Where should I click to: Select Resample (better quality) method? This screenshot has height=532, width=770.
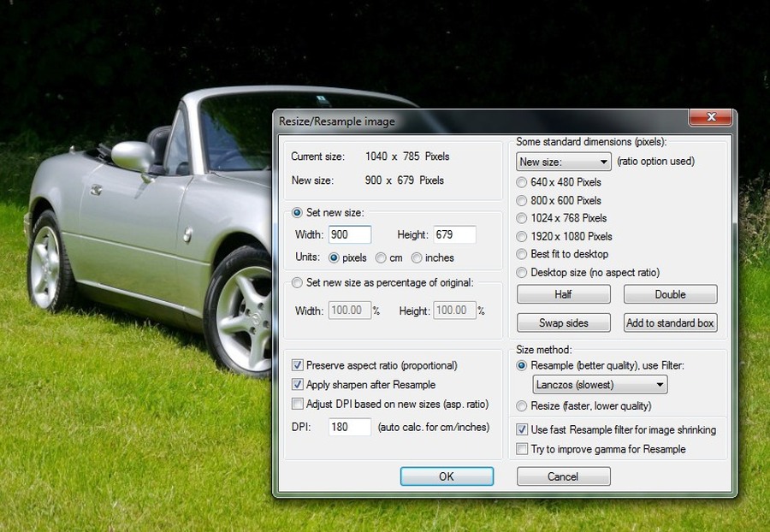pyautogui.click(x=522, y=365)
